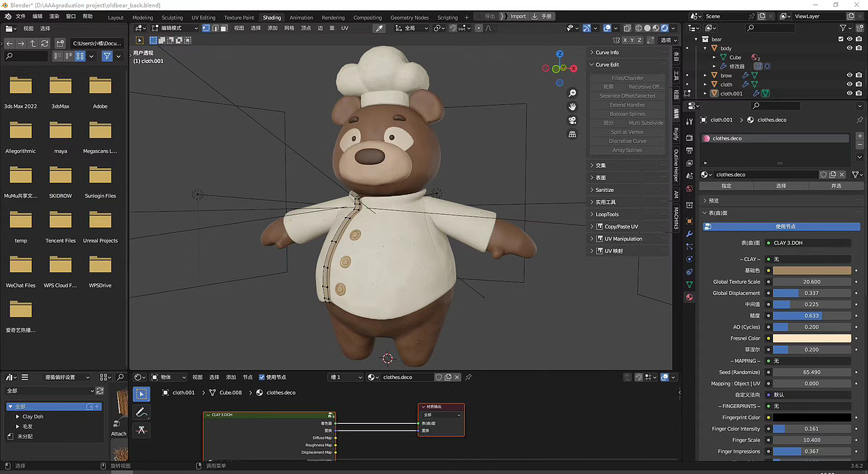868x474 pixels.
Task: Hide the cloth object in the outliner
Action: (850, 84)
